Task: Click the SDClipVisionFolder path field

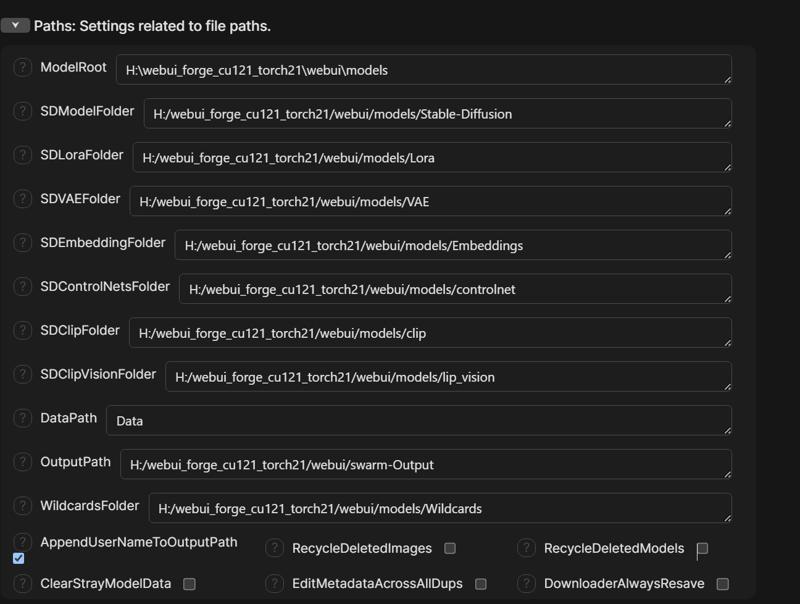Action: coord(448,377)
